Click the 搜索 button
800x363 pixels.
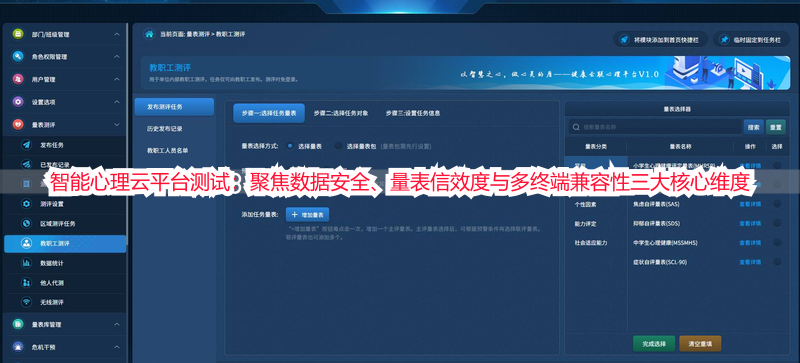tap(754, 127)
